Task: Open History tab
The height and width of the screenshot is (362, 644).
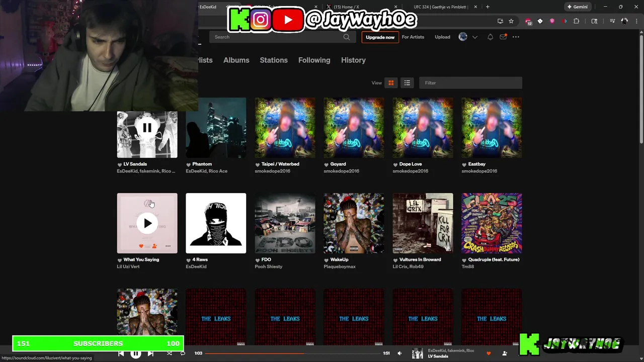Action: (353, 60)
